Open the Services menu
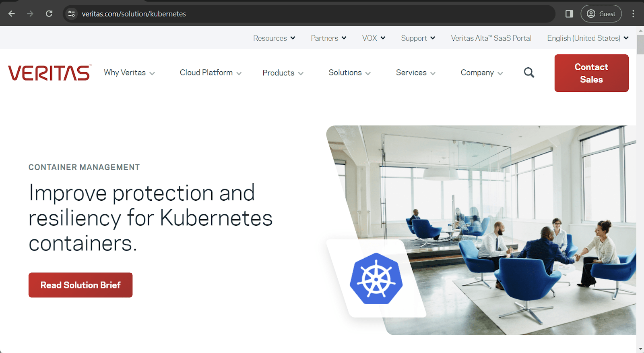The image size is (644, 353). click(415, 73)
